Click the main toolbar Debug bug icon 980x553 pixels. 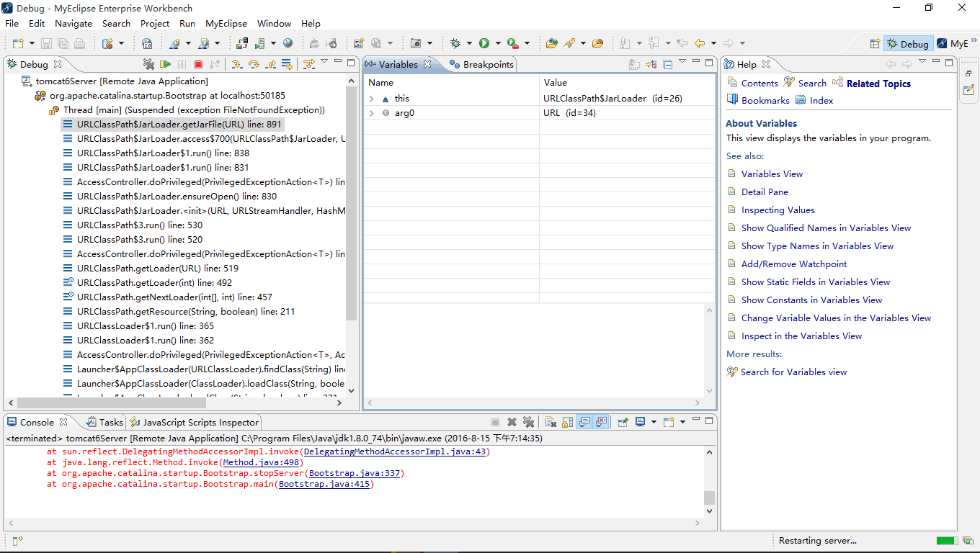455,43
